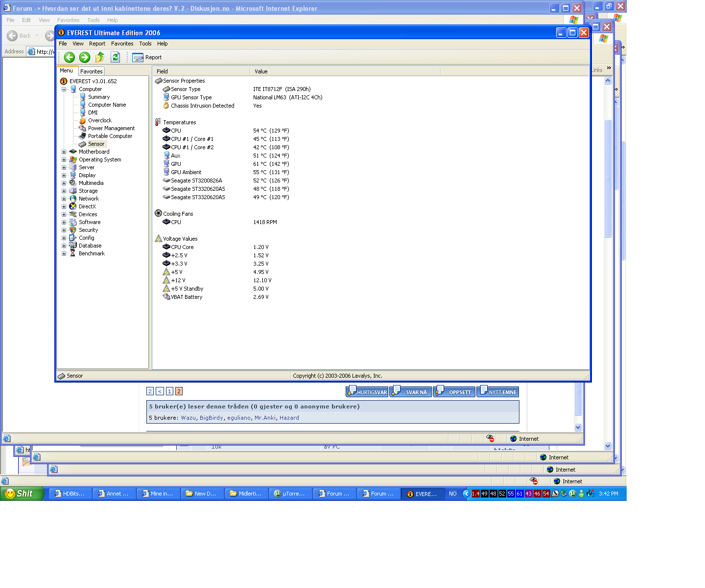Open the Overclock page

coord(100,120)
